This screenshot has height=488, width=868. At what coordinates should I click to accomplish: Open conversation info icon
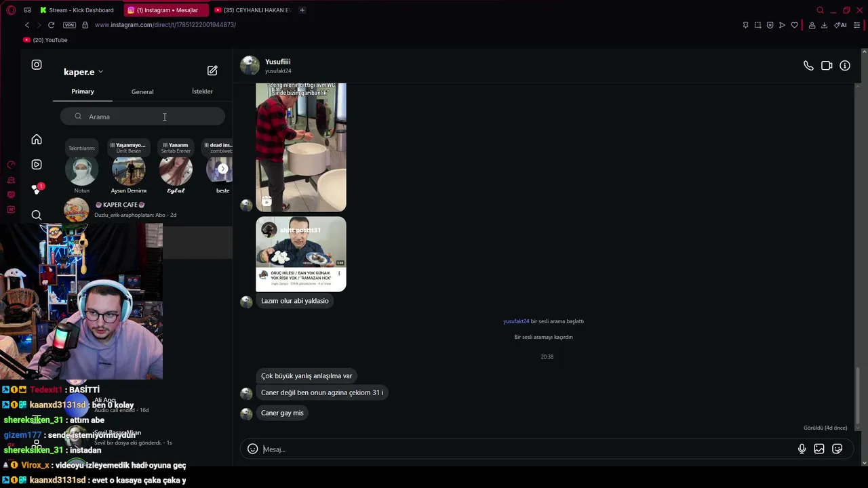pos(845,66)
